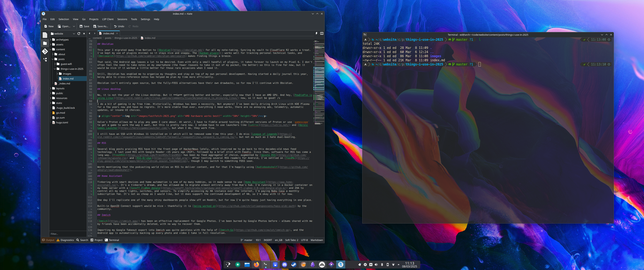Open the Tools menu
The image size is (644, 270).
pos(134,19)
